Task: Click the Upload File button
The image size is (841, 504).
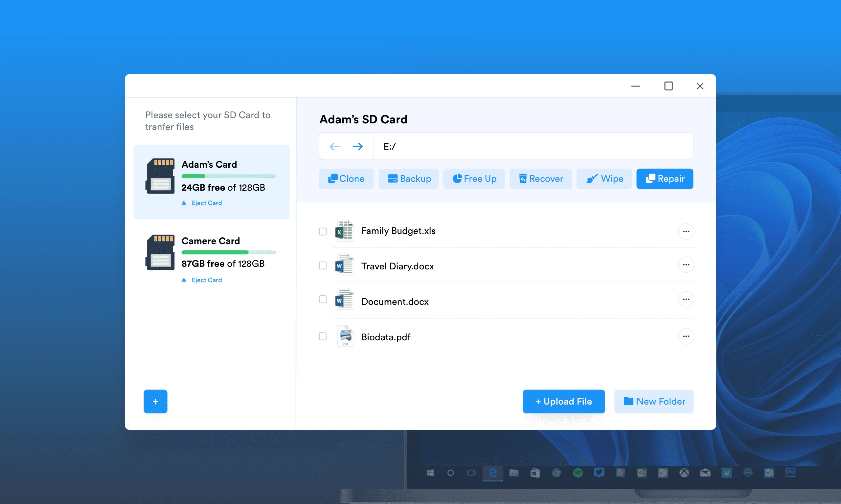Action: pos(564,401)
